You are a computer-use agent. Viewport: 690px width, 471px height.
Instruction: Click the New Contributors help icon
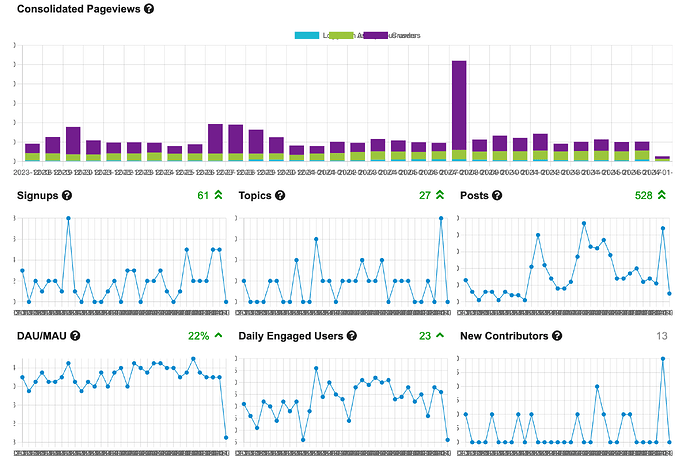[557, 336]
